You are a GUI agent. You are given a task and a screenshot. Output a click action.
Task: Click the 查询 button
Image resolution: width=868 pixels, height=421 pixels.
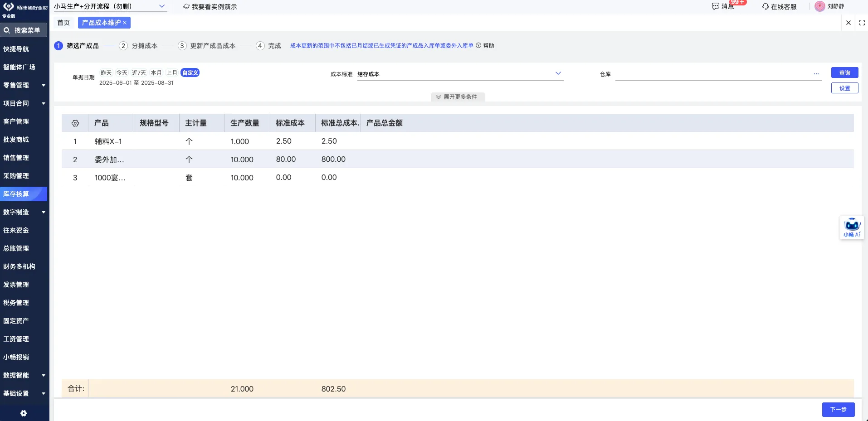coord(844,73)
